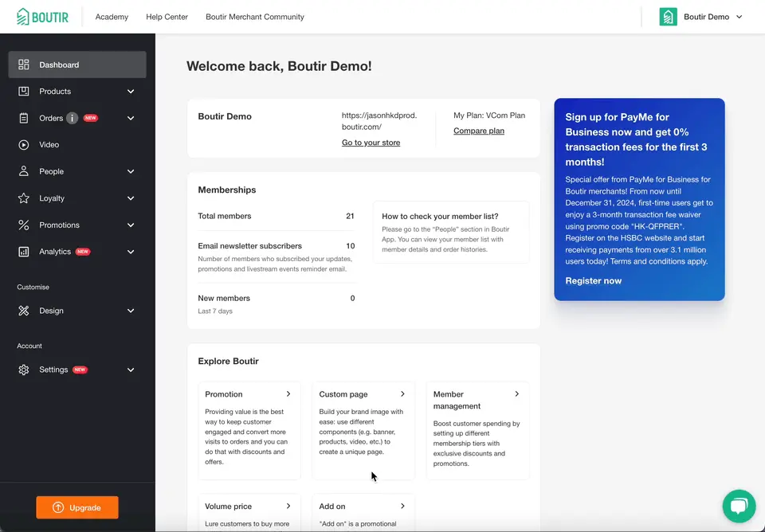Click the info badge next to Orders
The image size is (765, 532).
click(x=73, y=118)
